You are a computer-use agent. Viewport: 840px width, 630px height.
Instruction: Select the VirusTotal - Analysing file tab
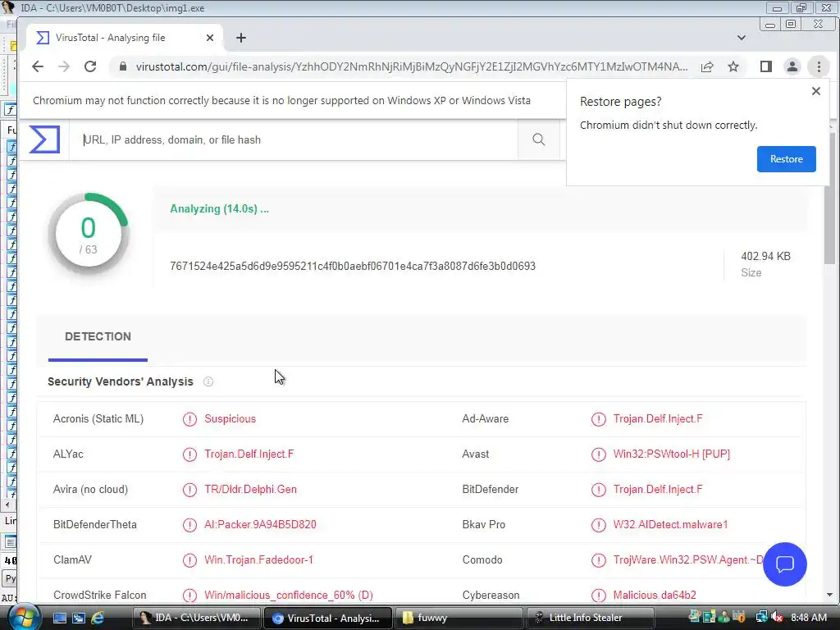click(x=125, y=38)
